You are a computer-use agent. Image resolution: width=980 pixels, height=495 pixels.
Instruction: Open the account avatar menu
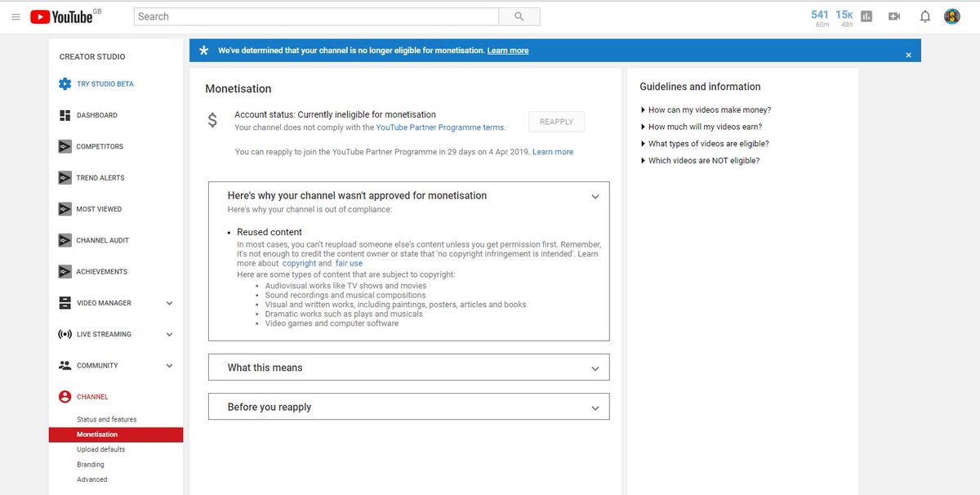coord(952,16)
